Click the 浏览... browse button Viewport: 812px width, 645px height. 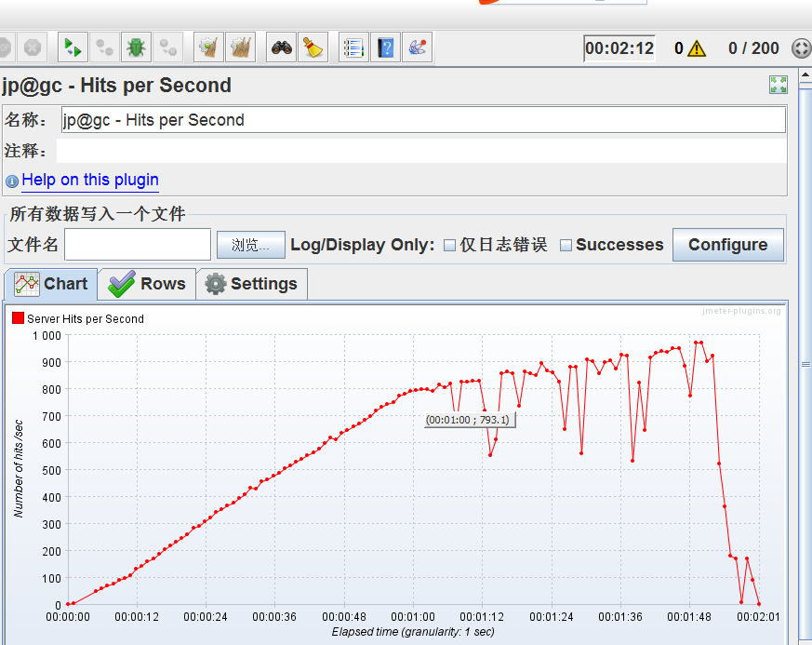coord(250,245)
